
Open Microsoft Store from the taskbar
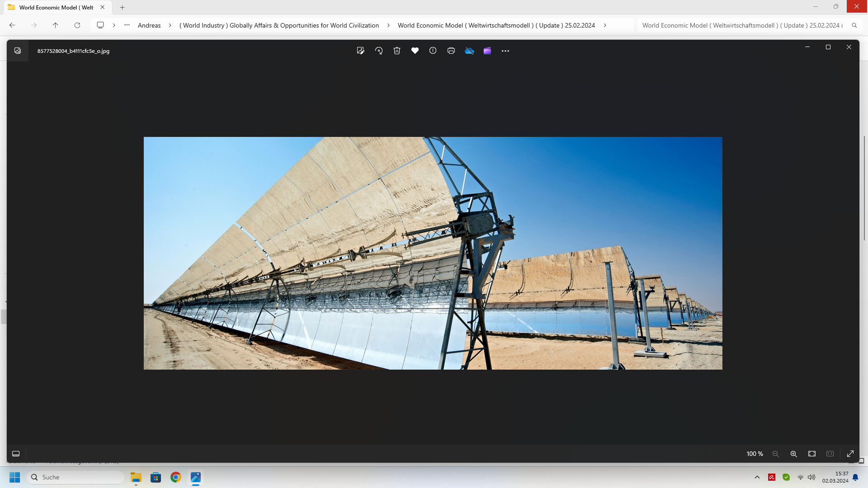156,477
